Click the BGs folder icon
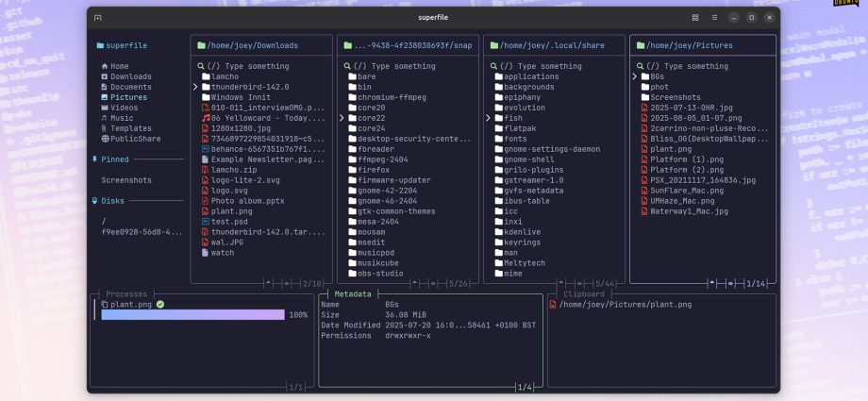 pos(645,76)
